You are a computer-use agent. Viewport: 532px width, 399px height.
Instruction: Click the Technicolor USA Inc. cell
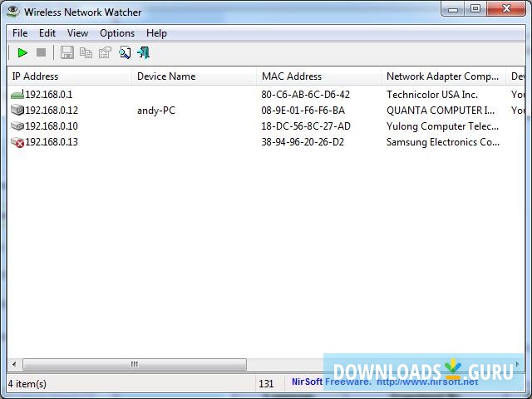pyautogui.click(x=432, y=95)
